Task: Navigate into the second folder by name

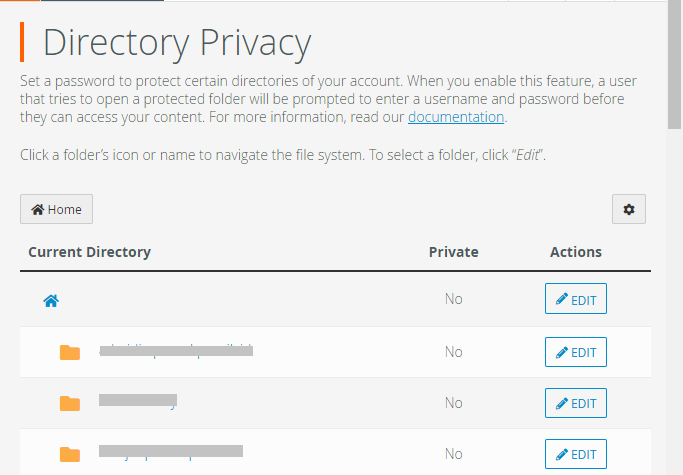Action: coord(138,401)
